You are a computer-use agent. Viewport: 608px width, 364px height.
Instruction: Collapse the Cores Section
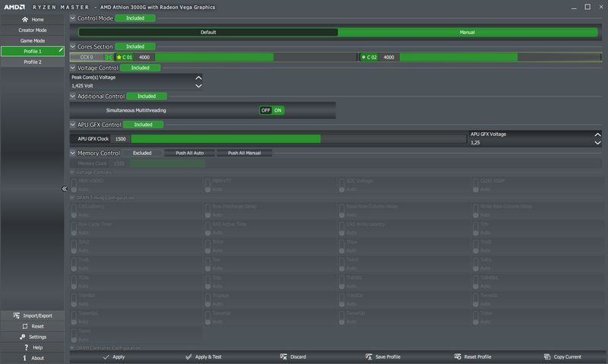pyautogui.click(x=72, y=46)
